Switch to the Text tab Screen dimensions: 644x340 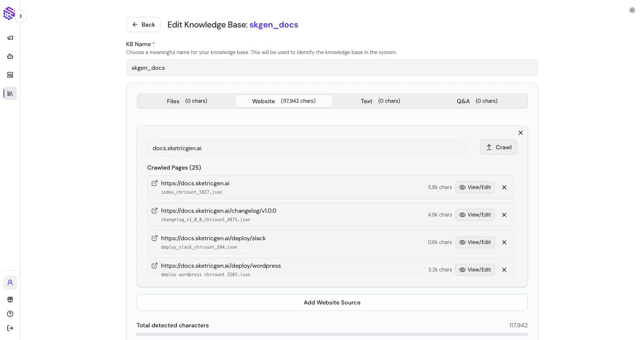pyautogui.click(x=380, y=101)
